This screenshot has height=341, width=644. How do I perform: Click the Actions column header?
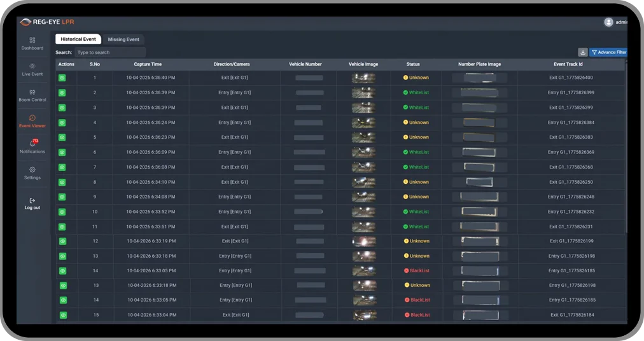(x=66, y=64)
